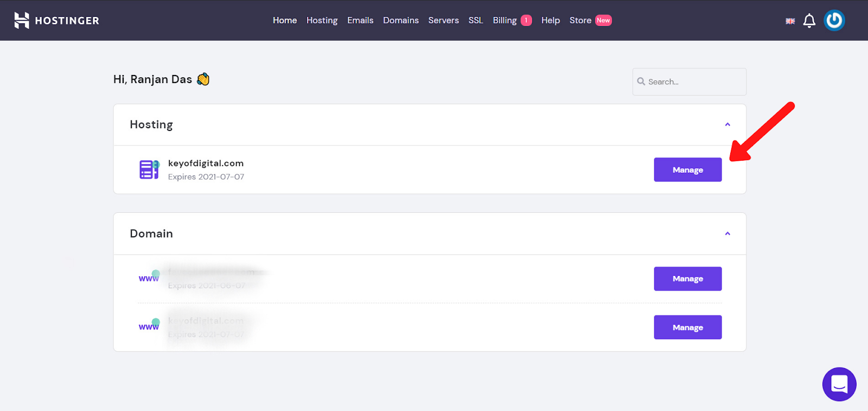
Task: Open the Help menu
Action: 551,20
